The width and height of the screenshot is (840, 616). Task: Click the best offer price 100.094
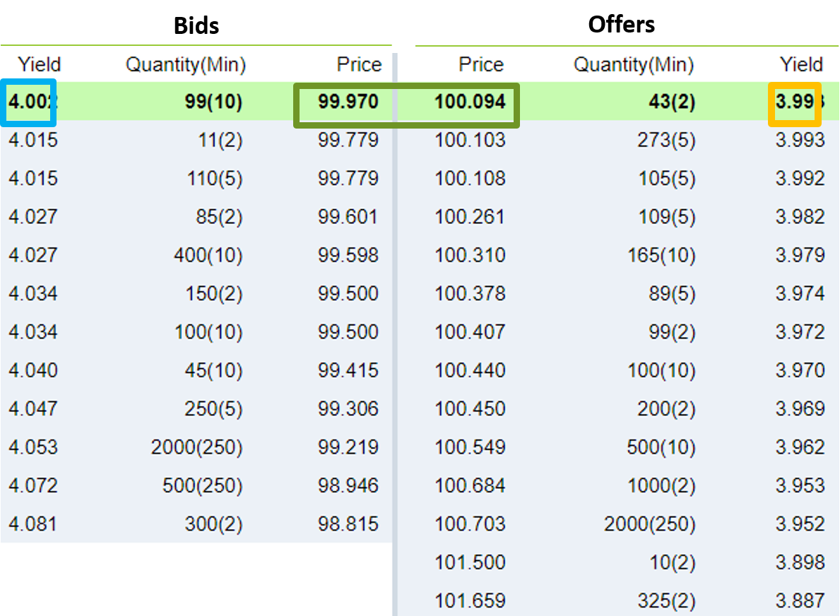click(x=470, y=102)
